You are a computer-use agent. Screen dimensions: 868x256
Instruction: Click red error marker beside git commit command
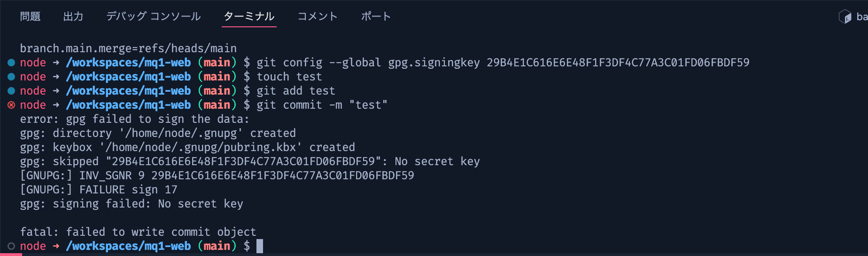[11, 105]
